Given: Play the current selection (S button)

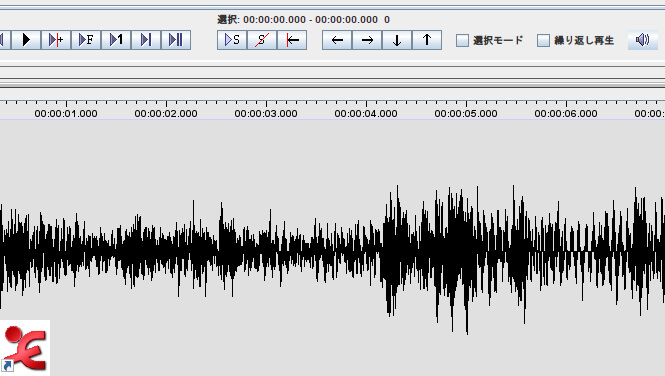Looking at the screenshot, I should pyautogui.click(x=232, y=40).
